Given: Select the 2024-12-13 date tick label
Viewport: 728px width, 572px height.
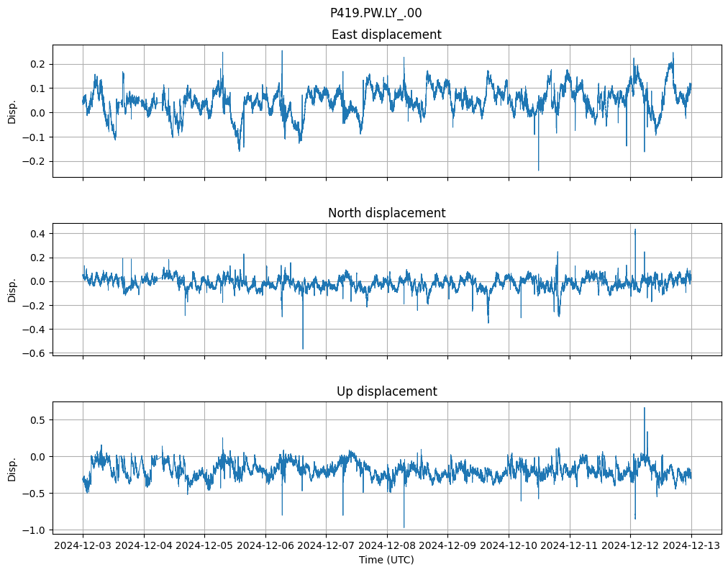Looking at the screenshot, I should [691, 546].
